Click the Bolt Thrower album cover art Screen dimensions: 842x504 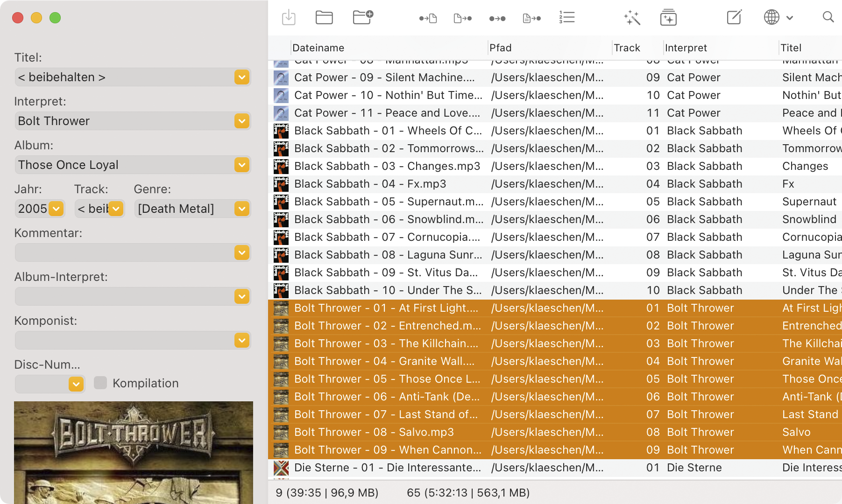point(134,453)
